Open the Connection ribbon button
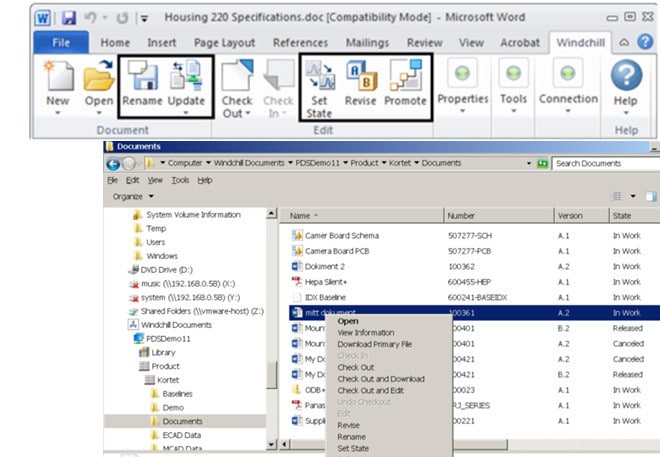 pyautogui.click(x=568, y=86)
